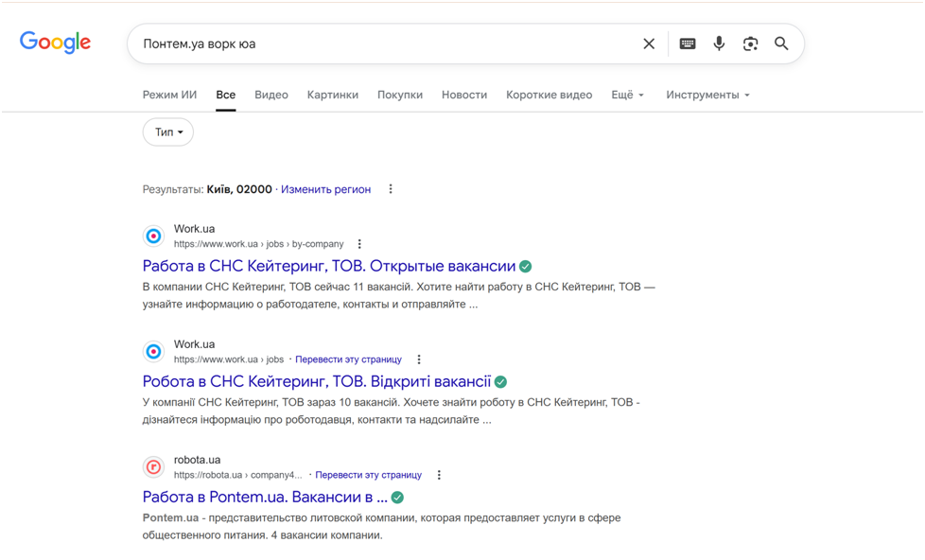Click the robota.ua favicon
This screenshot has height=560, width=925.
[x=153, y=466]
